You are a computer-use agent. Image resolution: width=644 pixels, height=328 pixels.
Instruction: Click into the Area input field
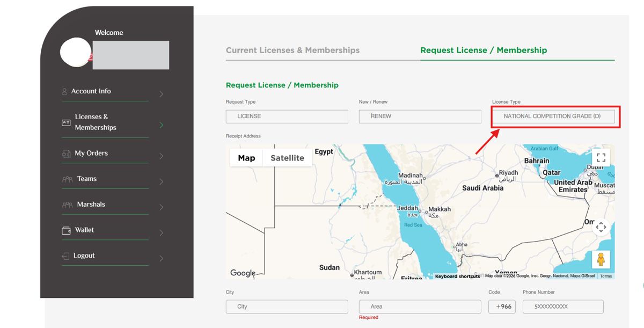point(420,307)
